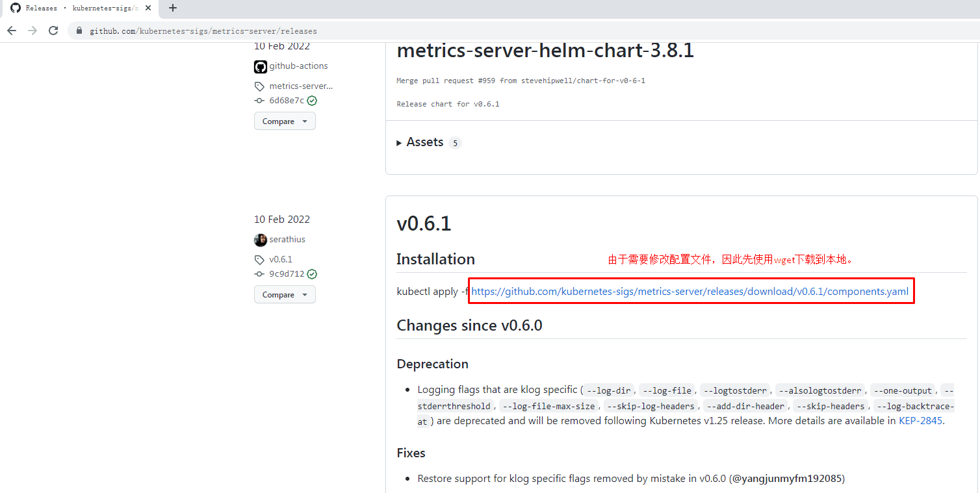Open the serathius author link

(287, 239)
